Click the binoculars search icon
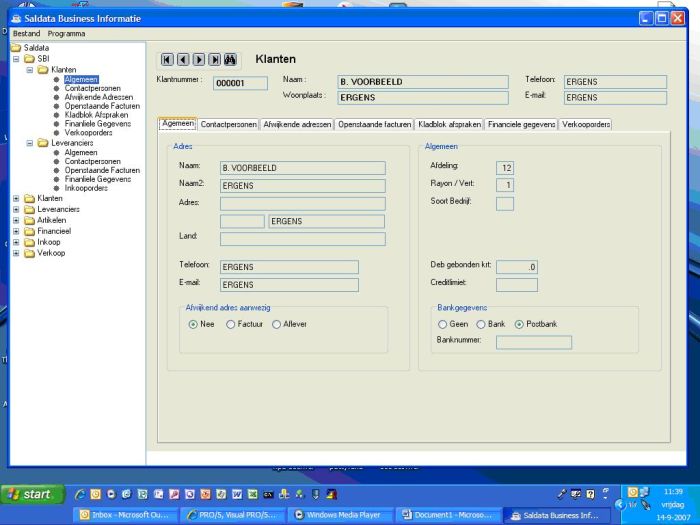Screen dimensions: 700x525 (230, 60)
